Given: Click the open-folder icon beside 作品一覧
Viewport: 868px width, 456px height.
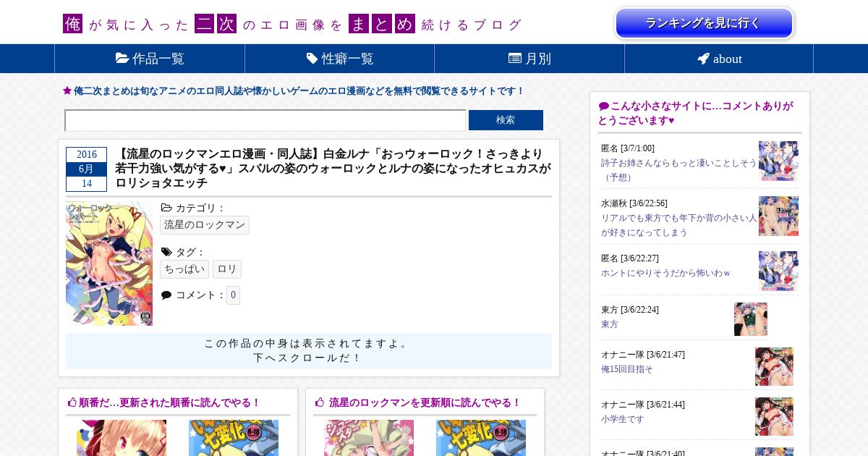Looking at the screenshot, I should 122,59.
